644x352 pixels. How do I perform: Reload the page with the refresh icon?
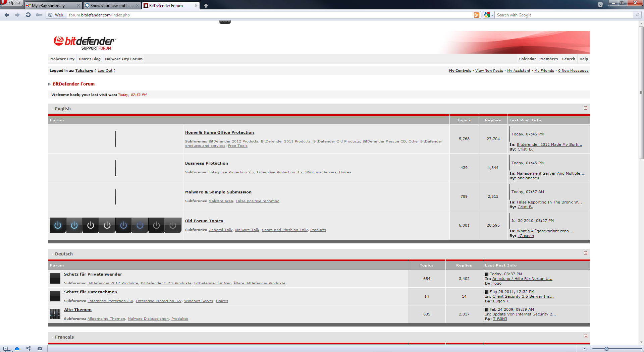[x=28, y=15]
